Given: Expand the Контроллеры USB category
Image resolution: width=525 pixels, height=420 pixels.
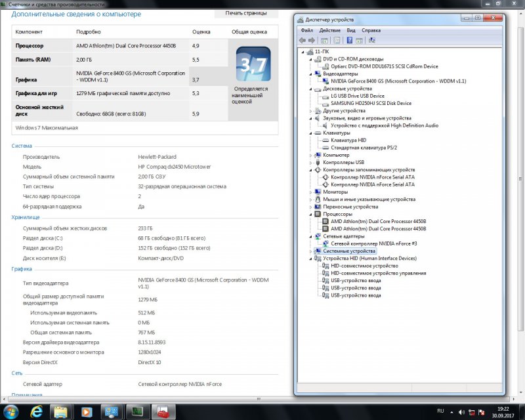Looking at the screenshot, I should click(x=312, y=162).
